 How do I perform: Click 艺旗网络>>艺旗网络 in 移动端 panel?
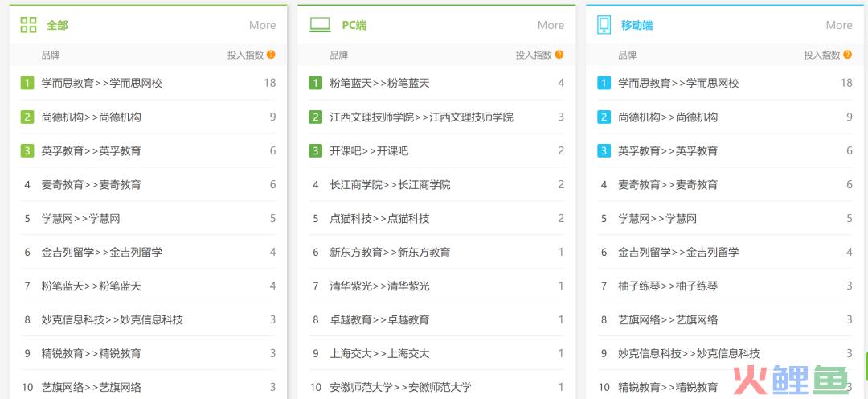pyautogui.click(x=668, y=319)
